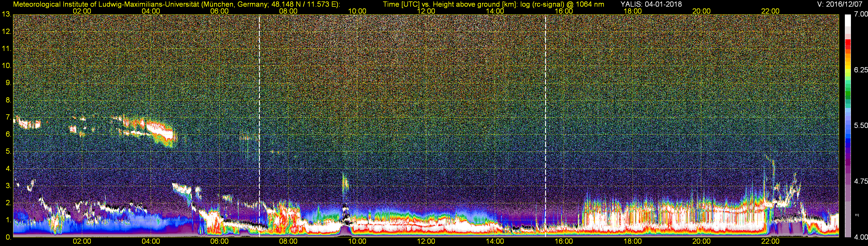The height and width of the screenshot is (246, 868).
Task: Click the 13 km height axis label
Action: [x=6, y=14]
